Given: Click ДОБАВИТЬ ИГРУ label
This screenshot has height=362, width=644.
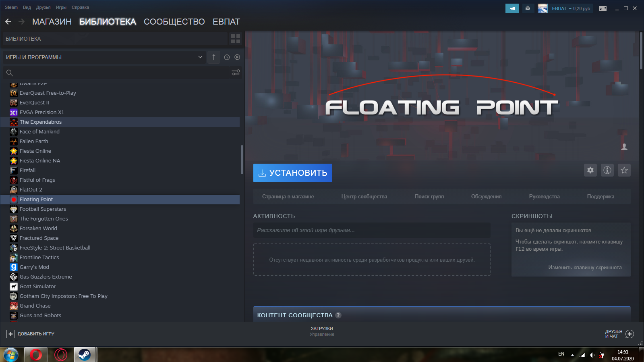Looking at the screenshot, I should [36, 334].
